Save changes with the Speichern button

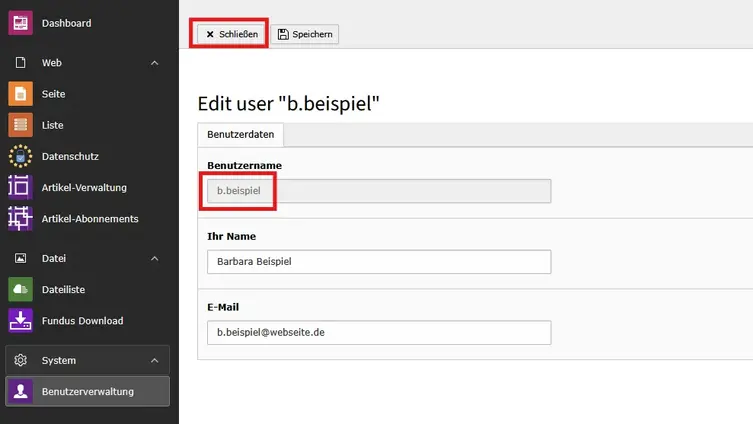[x=305, y=34]
